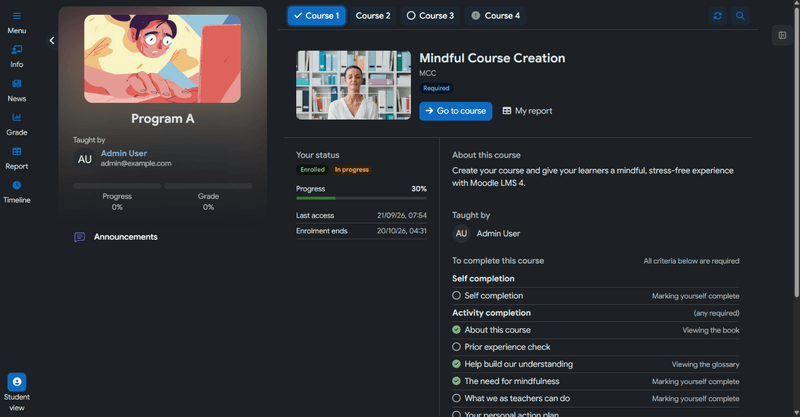The image size is (800, 417).
Task: Select the Course 2 tab
Action: [x=373, y=16]
